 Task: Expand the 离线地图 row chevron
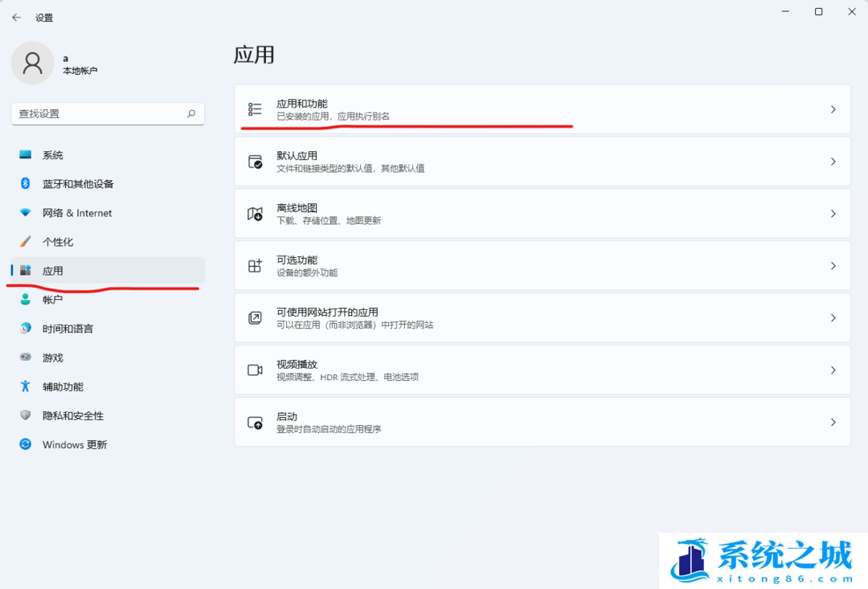click(833, 214)
